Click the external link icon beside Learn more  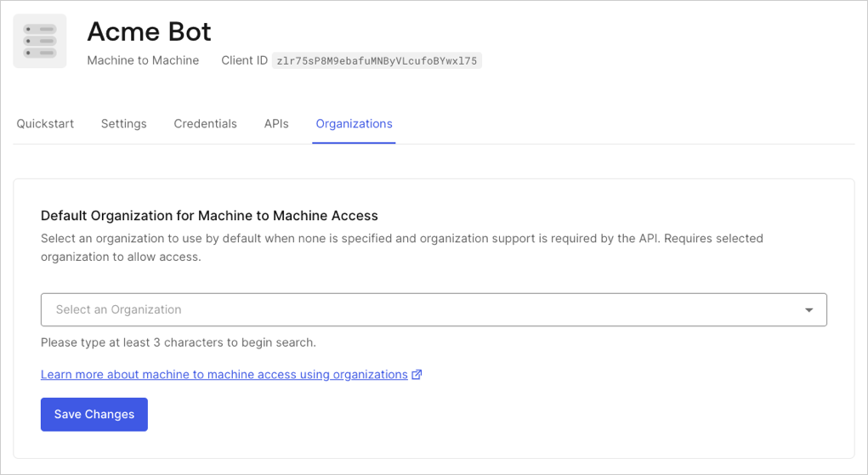click(417, 375)
